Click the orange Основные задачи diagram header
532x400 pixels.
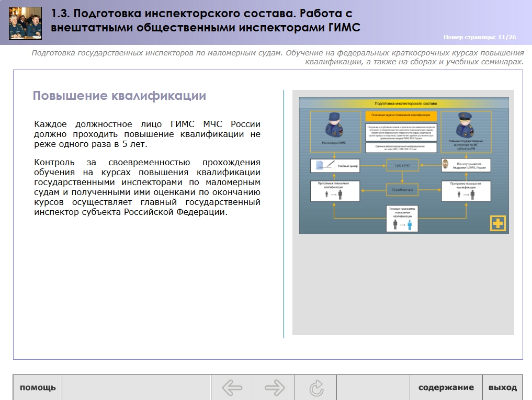401,116
